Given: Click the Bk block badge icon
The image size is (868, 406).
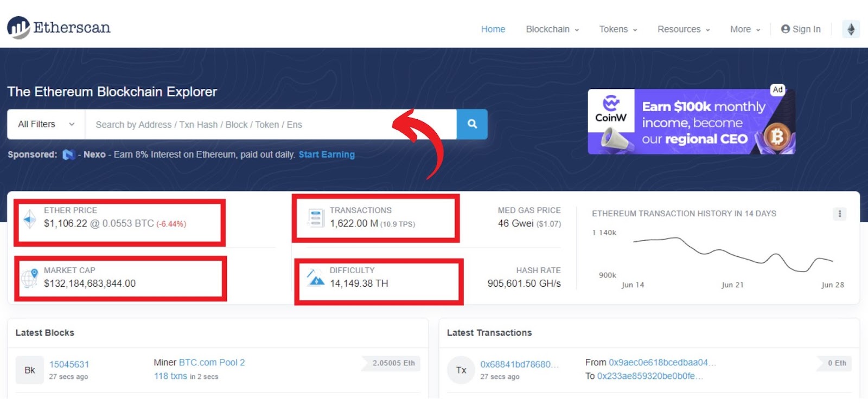Looking at the screenshot, I should [x=30, y=370].
